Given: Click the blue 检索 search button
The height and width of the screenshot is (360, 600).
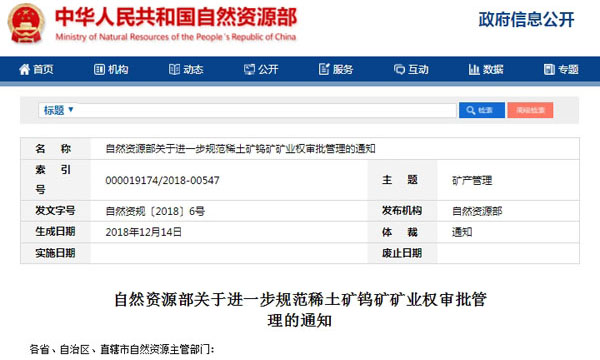Looking at the screenshot, I should pyautogui.click(x=482, y=110).
